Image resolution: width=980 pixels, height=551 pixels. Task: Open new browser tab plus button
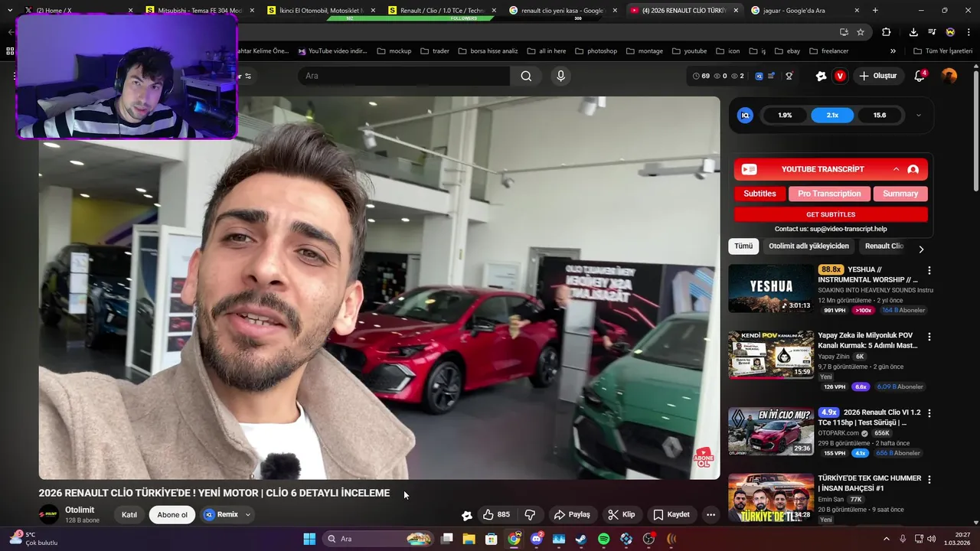[x=875, y=11]
